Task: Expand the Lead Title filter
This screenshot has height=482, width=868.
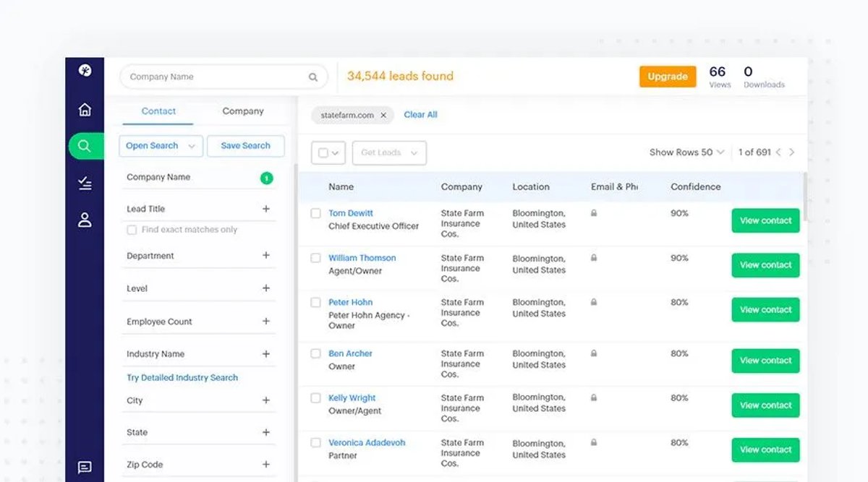Action: point(266,209)
